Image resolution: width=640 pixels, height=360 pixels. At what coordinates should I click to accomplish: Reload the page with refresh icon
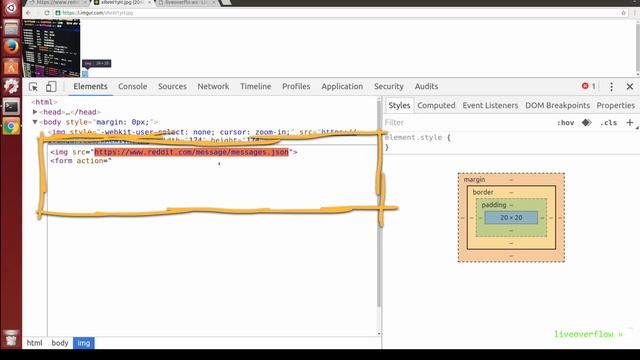47,13
